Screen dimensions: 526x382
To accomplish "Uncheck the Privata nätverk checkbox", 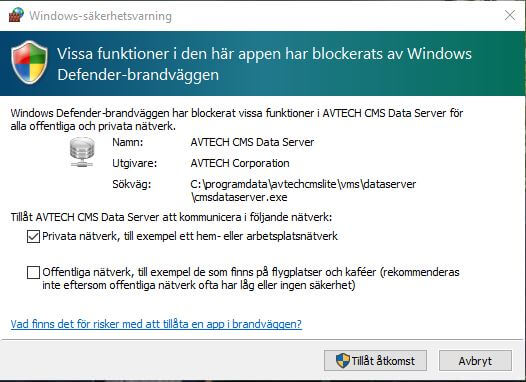I will click(x=33, y=236).
